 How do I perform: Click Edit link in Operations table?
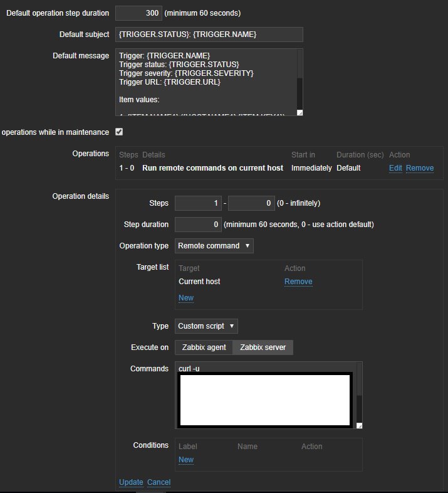[395, 168]
